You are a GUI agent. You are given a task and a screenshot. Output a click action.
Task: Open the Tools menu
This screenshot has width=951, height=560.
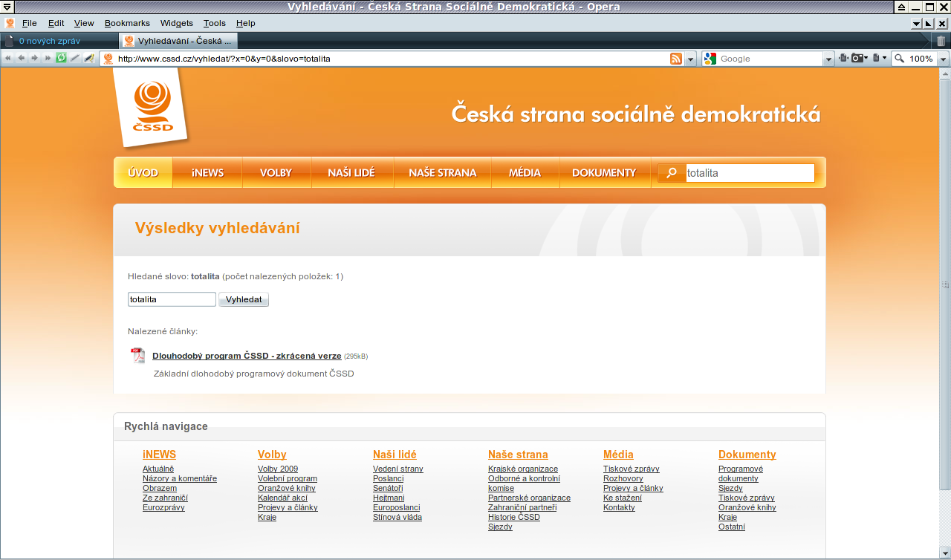point(215,24)
